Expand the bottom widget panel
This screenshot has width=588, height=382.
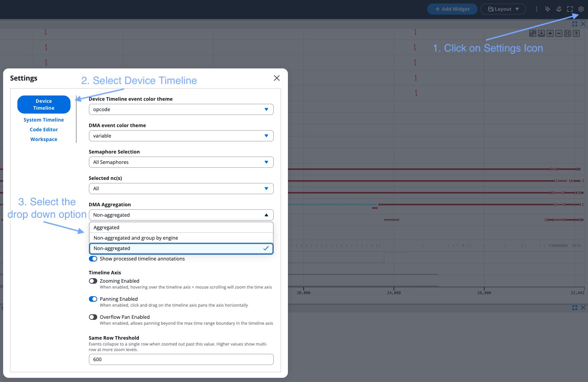tap(575, 308)
